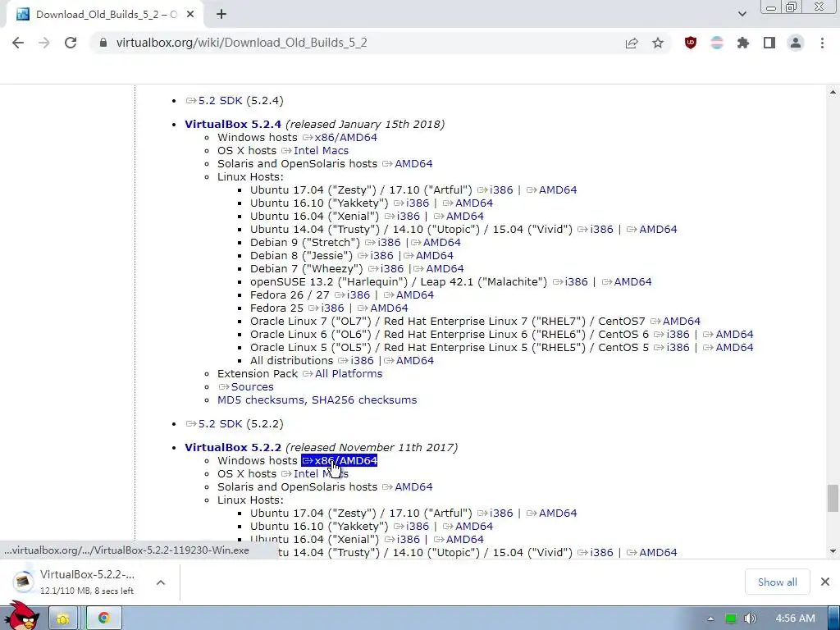Open a new browser tab
840x630 pixels.
(x=221, y=15)
